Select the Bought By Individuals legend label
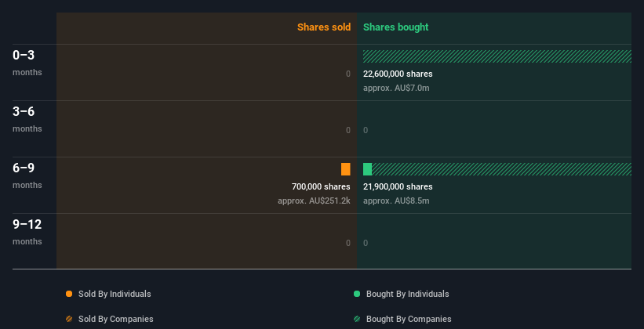644x329 pixels. pyautogui.click(x=407, y=294)
